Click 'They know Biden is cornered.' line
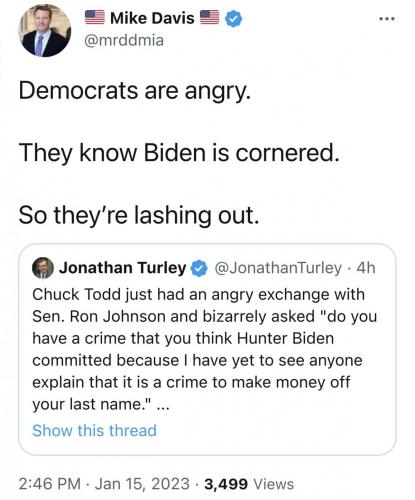 (x=179, y=153)
